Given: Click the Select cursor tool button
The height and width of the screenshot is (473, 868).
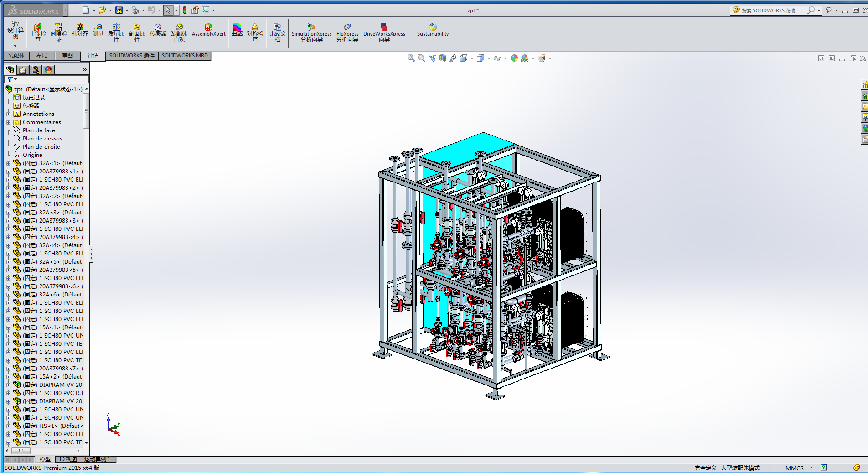Looking at the screenshot, I should pos(168,10).
